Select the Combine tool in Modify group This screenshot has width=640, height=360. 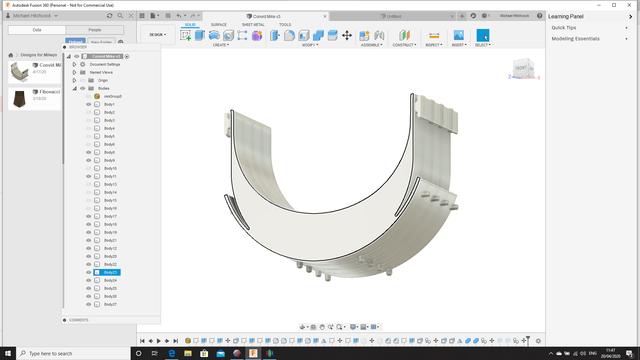click(318, 36)
